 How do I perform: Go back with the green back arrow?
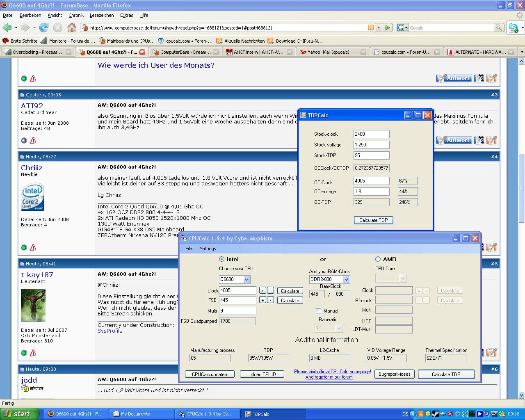tap(7, 27)
